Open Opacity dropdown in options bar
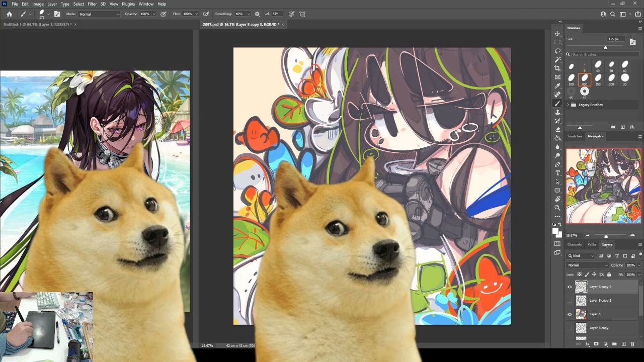Image resolution: width=644 pixels, height=362 pixels. click(x=154, y=14)
